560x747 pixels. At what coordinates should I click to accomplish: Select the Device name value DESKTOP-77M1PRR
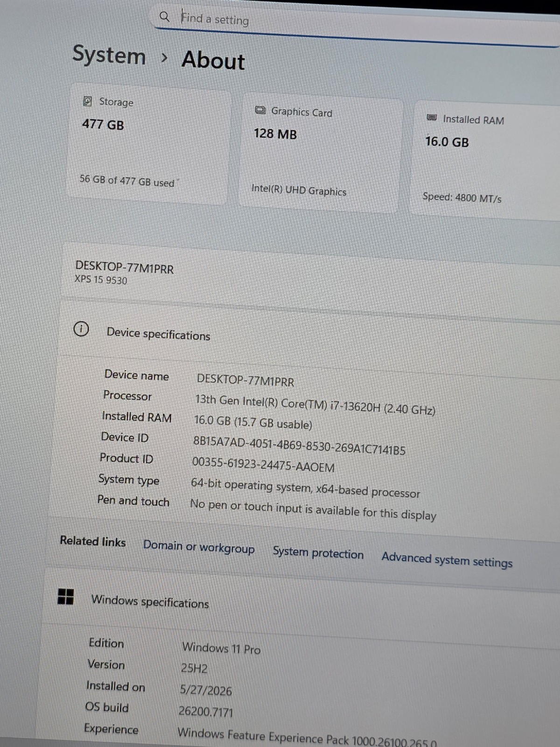click(245, 381)
